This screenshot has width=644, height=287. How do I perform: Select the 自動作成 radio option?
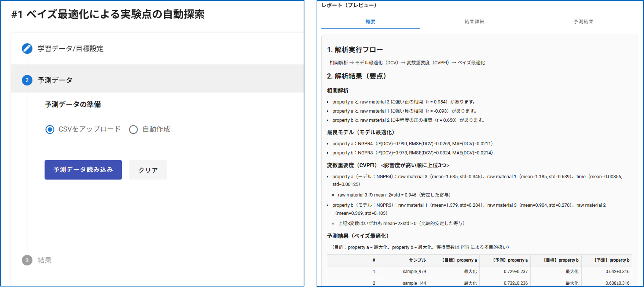coord(133,129)
